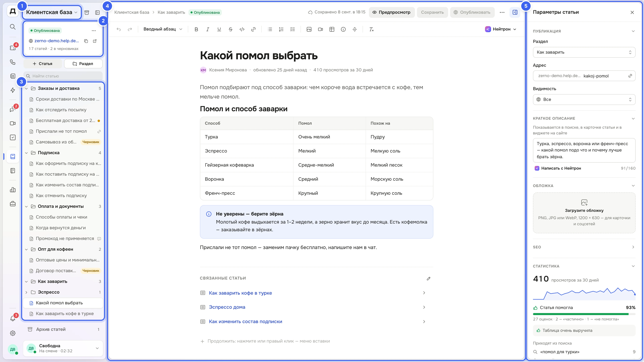Viewport: 644px width, 362px height.
Task: Apply strikethrough formatting
Action: tap(230, 29)
